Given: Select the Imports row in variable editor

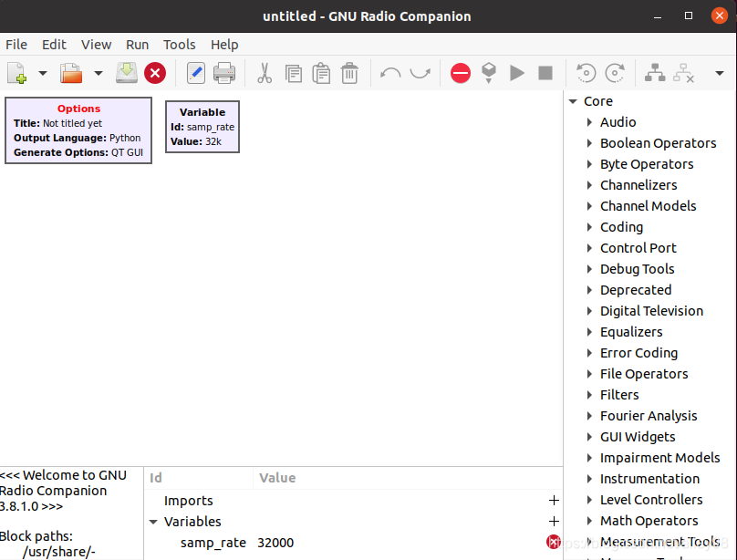Looking at the screenshot, I should tap(353, 501).
